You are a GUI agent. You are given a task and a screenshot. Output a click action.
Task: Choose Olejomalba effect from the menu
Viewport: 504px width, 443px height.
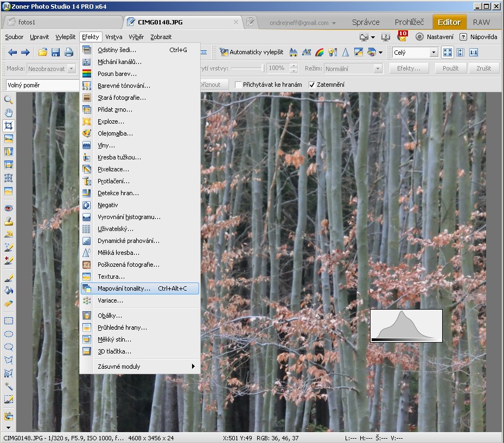click(115, 133)
